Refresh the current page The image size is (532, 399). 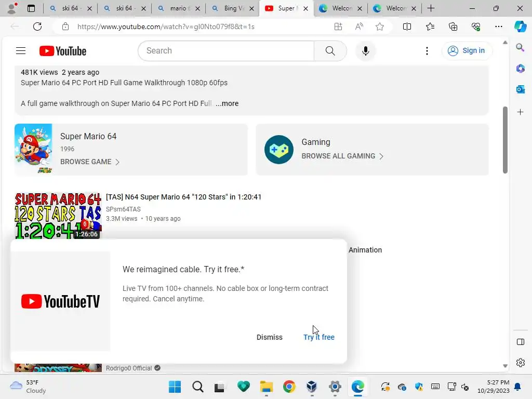click(x=37, y=26)
